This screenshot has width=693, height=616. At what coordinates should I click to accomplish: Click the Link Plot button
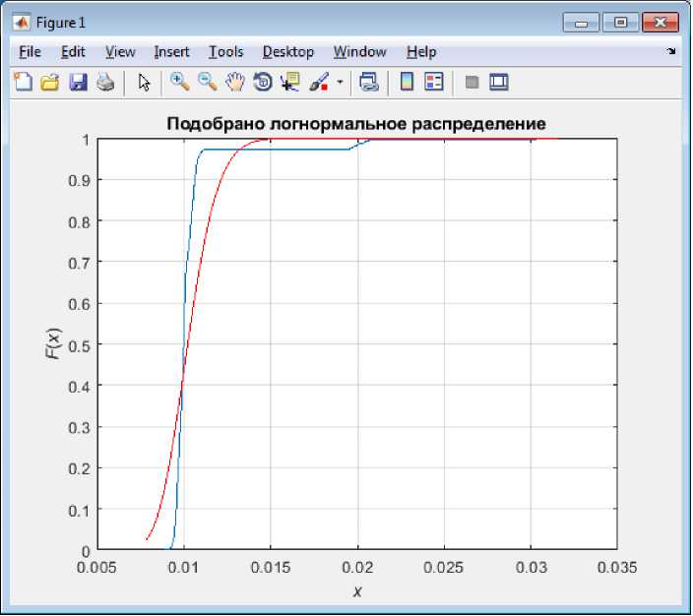368,83
